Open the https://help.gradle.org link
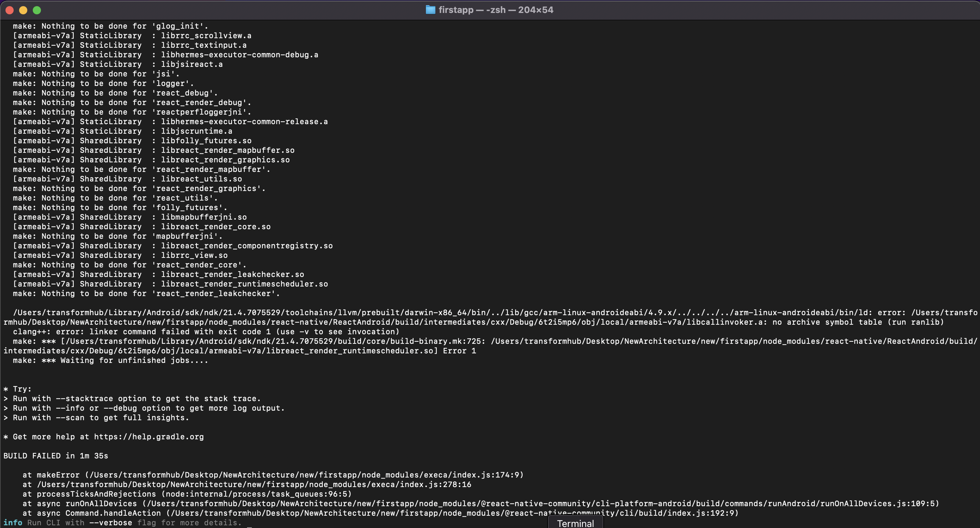This screenshot has width=980, height=528. pyautogui.click(x=148, y=437)
